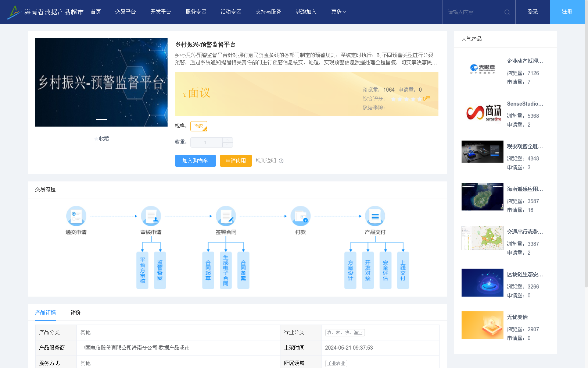The image size is (588, 368).
Task: Click the 注册 button
Action: (x=567, y=12)
